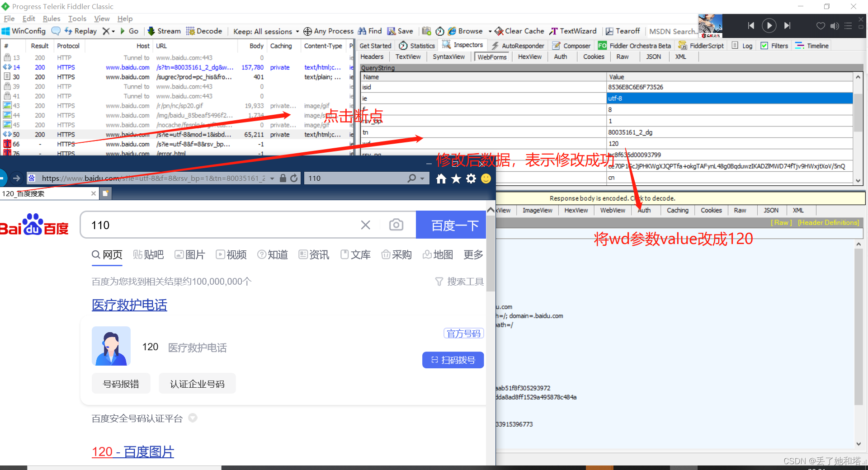Replay the selected sessions
The height and width of the screenshot is (470, 868).
[81, 31]
